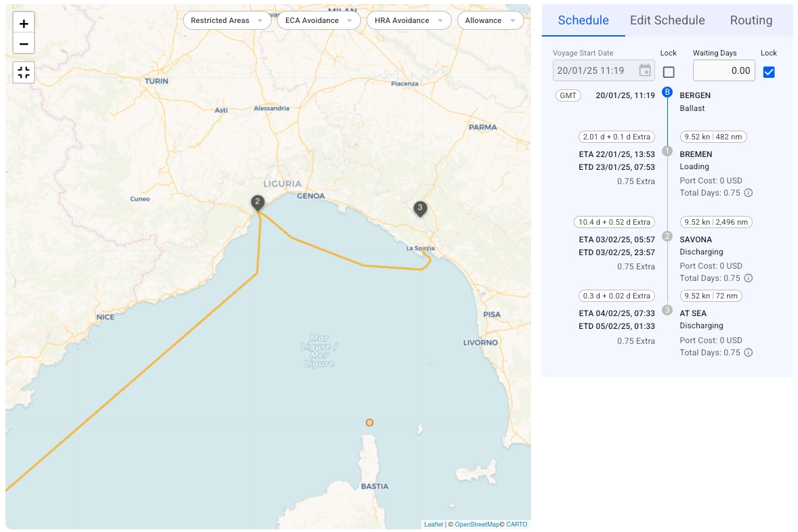Click the orange circle waypoint near Corsica

[369, 422]
